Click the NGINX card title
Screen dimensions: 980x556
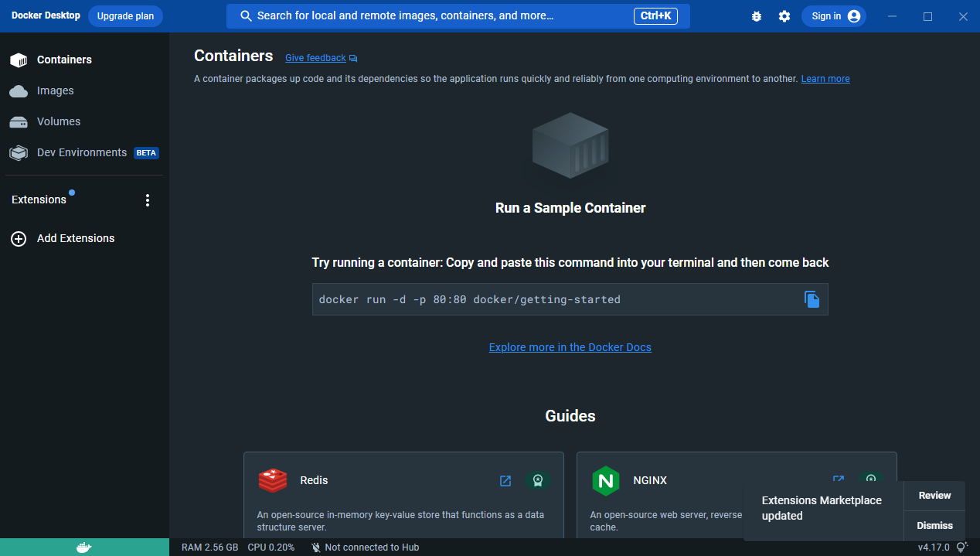[650, 480]
